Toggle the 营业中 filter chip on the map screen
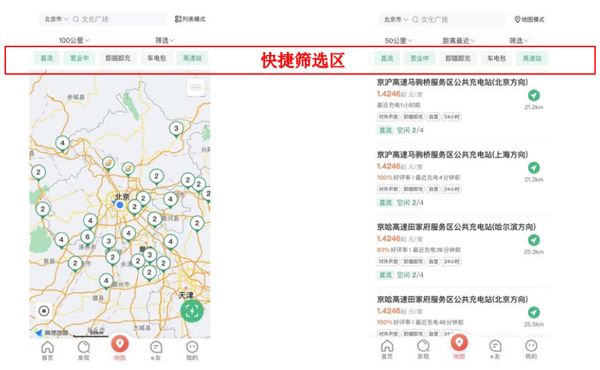The image size is (600, 370). click(x=79, y=58)
